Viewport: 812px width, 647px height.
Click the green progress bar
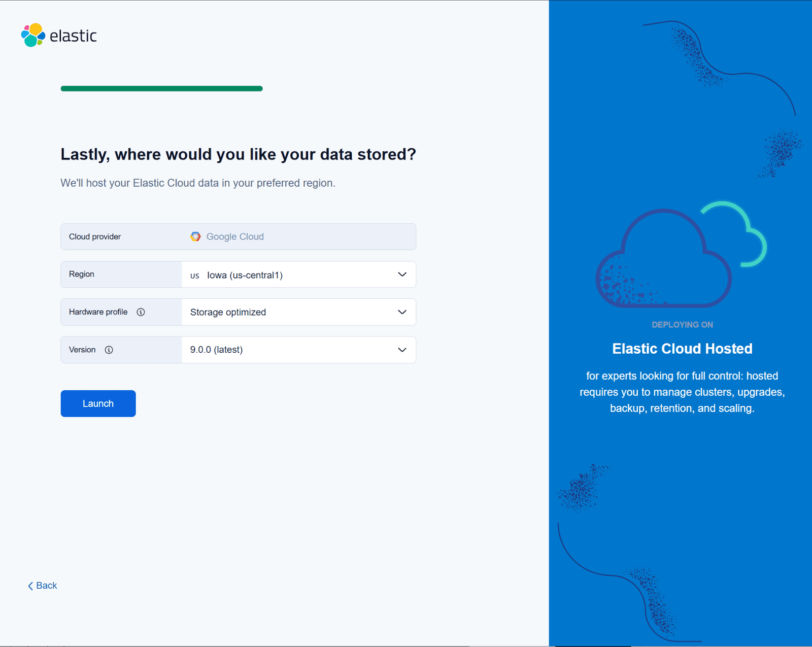[x=161, y=88]
